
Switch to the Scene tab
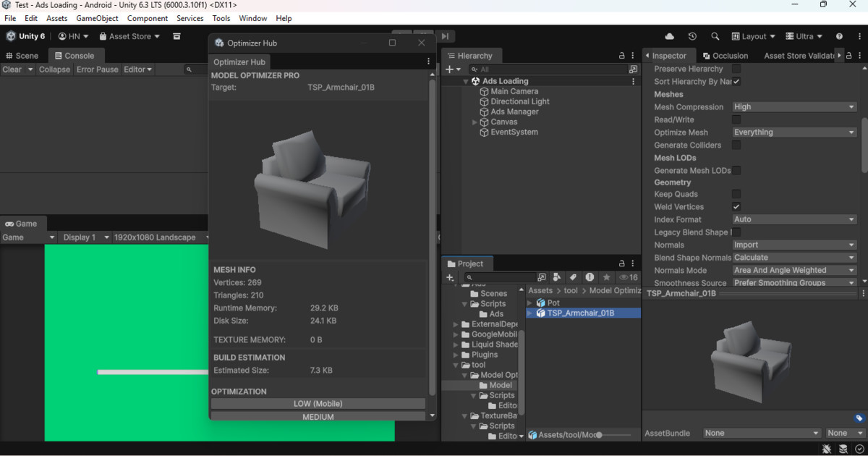22,56
